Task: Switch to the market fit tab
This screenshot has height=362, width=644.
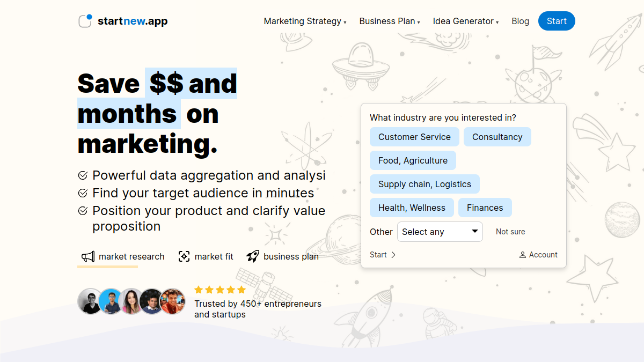Action: [206, 256]
